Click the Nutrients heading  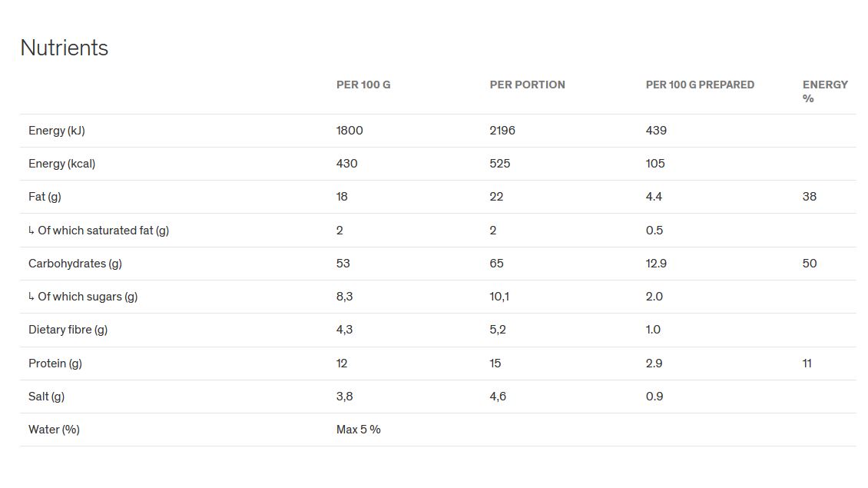[x=64, y=48]
